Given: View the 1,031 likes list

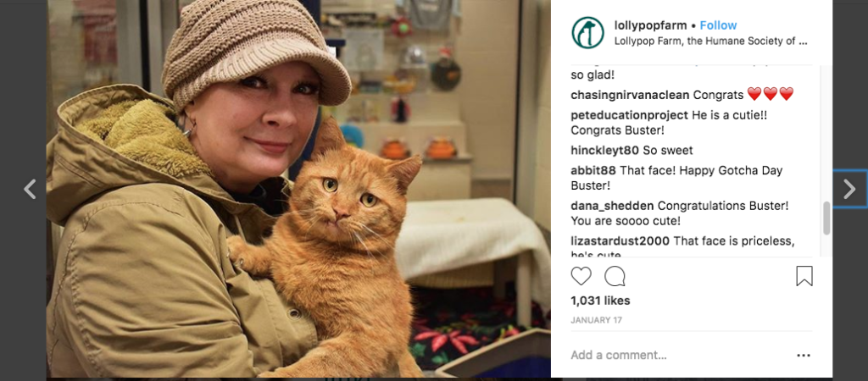Looking at the screenshot, I should tap(600, 301).
